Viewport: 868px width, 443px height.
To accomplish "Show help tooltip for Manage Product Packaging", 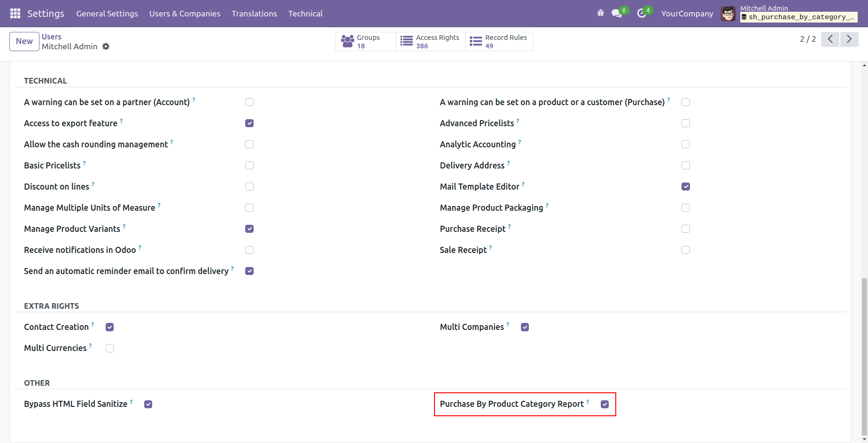I will 547,205.
